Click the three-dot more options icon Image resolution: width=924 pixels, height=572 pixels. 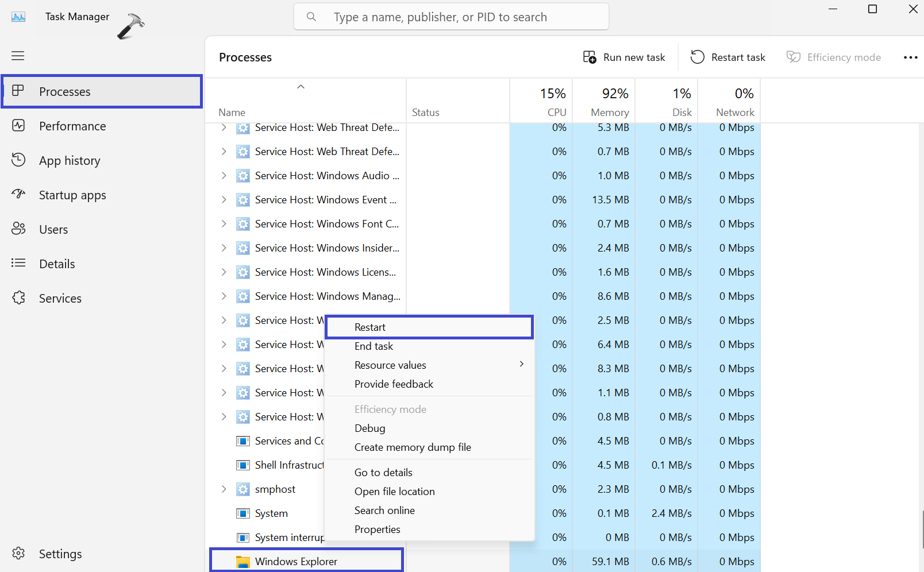[x=910, y=57]
